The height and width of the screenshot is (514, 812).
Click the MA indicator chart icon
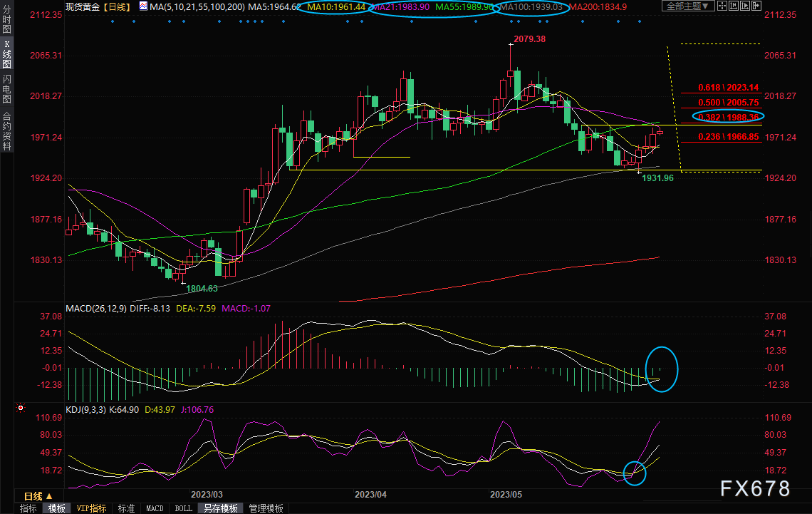coord(143,6)
